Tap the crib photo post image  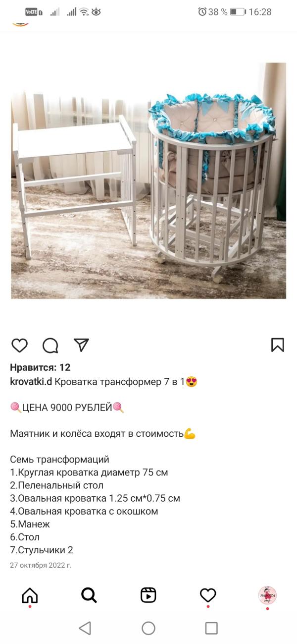click(x=148, y=180)
